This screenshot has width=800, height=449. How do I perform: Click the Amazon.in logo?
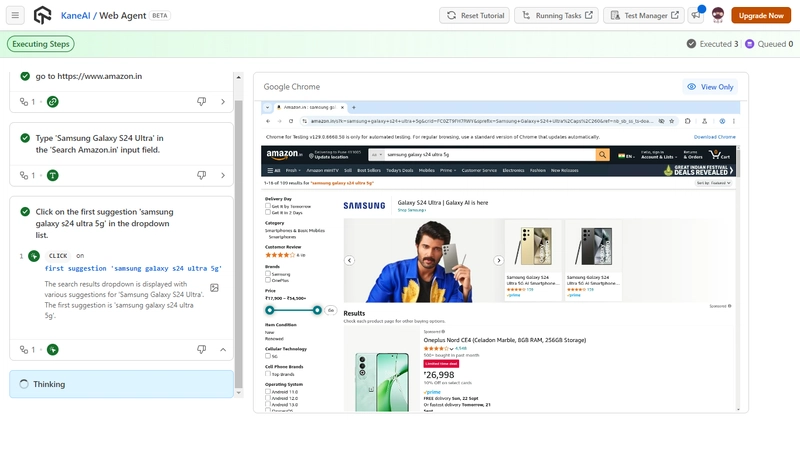[284, 154]
